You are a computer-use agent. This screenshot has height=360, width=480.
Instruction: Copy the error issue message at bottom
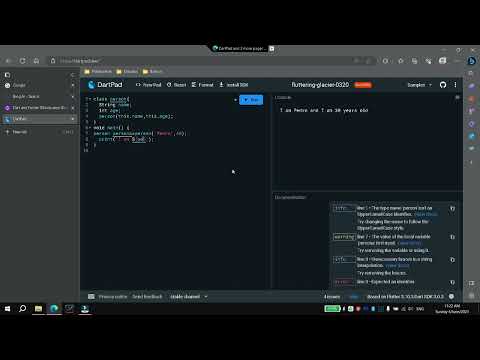point(452,282)
